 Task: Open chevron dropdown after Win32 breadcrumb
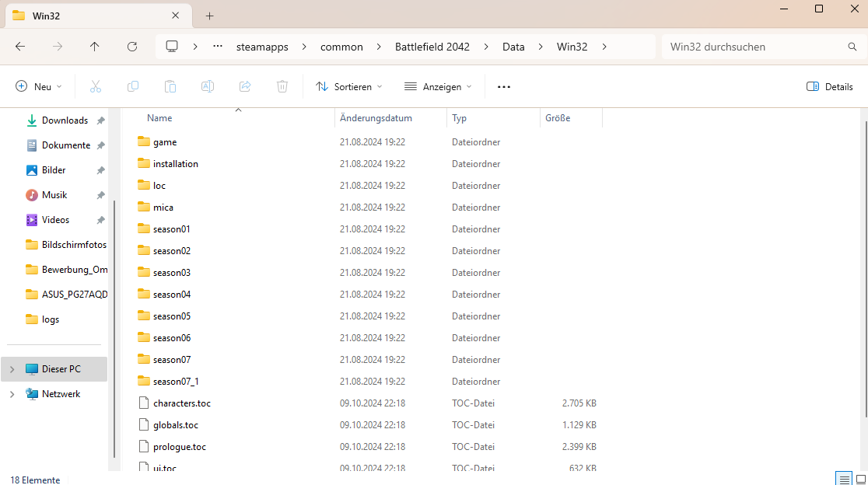click(604, 47)
